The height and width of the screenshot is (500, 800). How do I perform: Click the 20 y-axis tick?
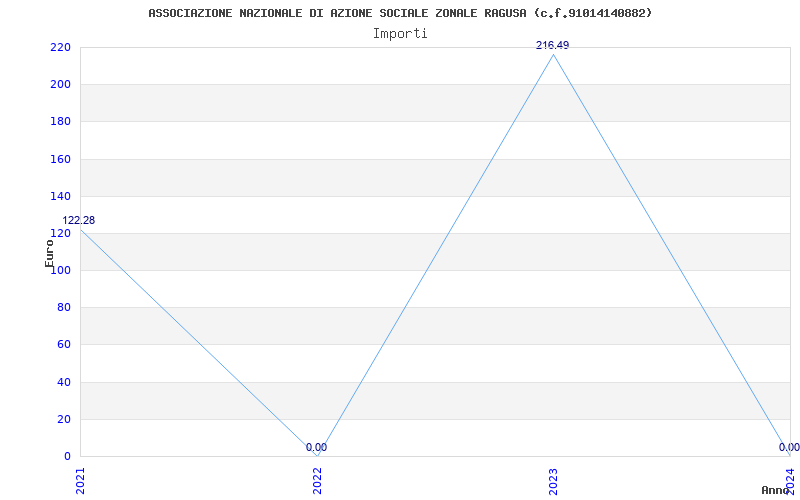[63, 419]
